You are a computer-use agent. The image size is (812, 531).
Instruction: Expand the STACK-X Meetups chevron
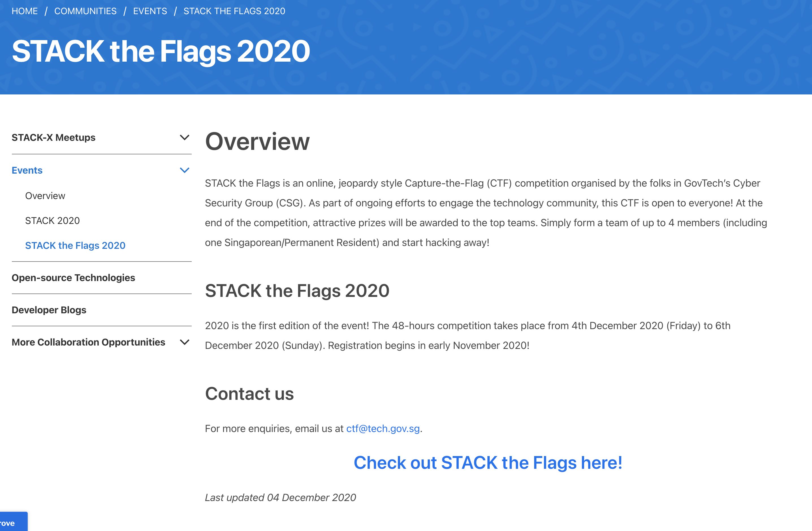(184, 137)
